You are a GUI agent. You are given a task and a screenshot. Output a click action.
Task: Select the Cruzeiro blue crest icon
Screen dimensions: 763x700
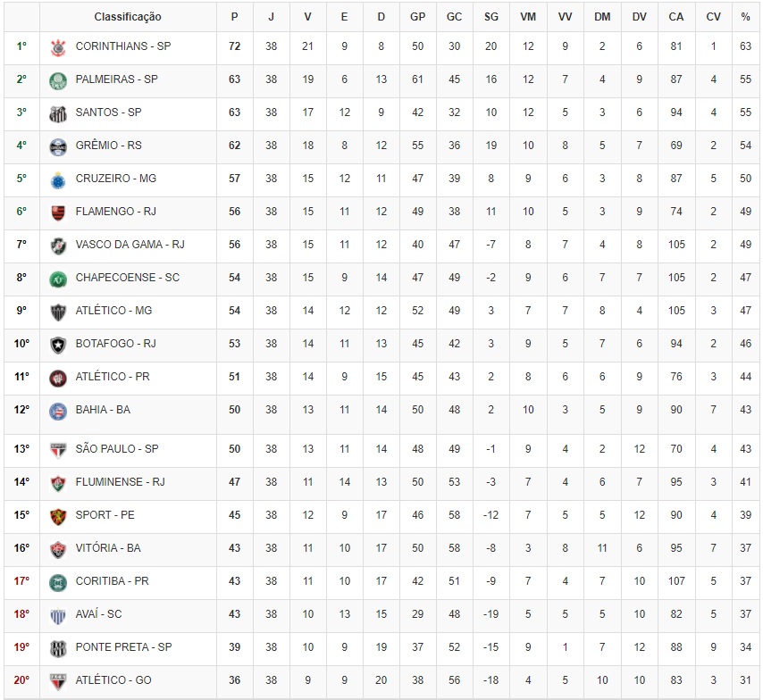point(58,180)
